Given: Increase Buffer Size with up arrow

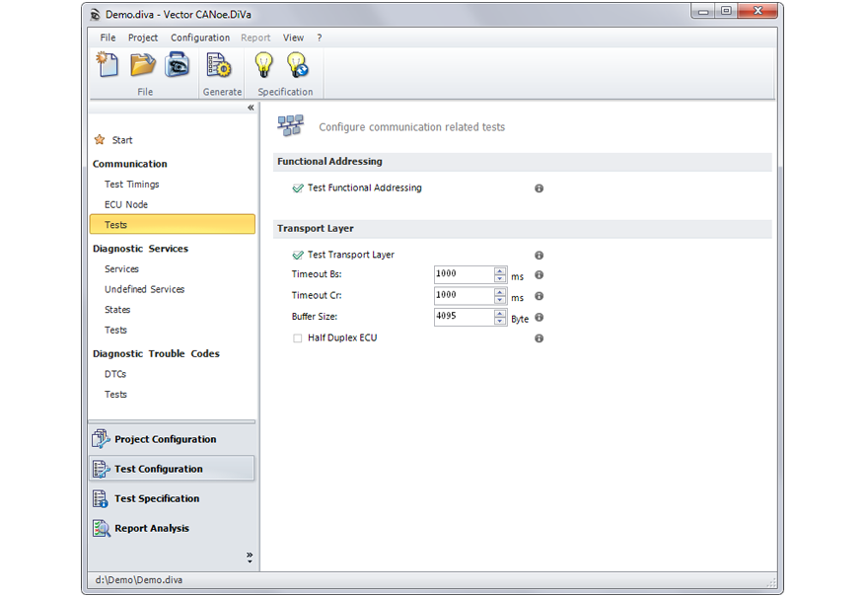Looking at the screenshot, I should click(x=500, y=313).
